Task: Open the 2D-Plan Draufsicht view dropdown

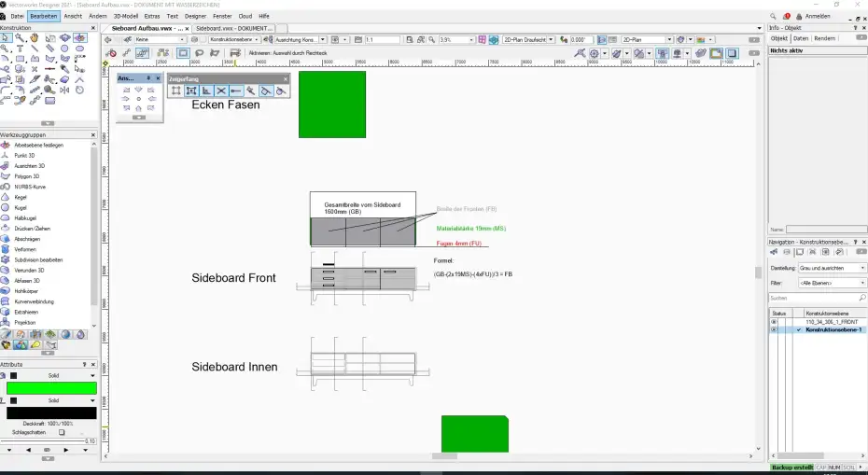Action: point(528,40)
